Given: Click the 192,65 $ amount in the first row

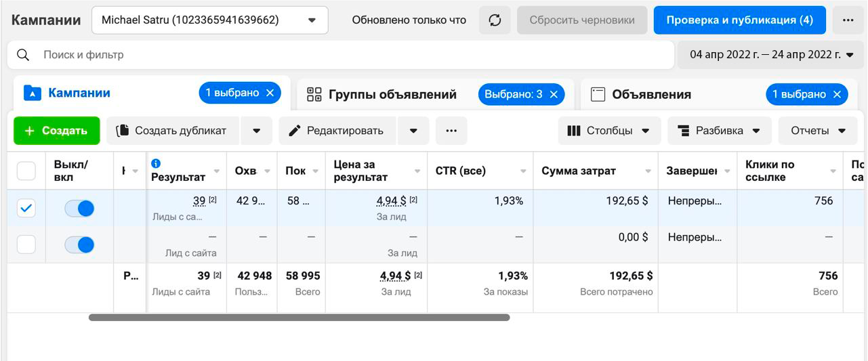Looking at the screenshot, I should 627,201.
